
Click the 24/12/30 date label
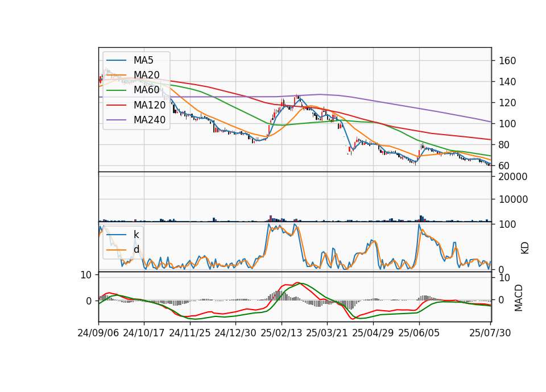(x=235, y=333)
